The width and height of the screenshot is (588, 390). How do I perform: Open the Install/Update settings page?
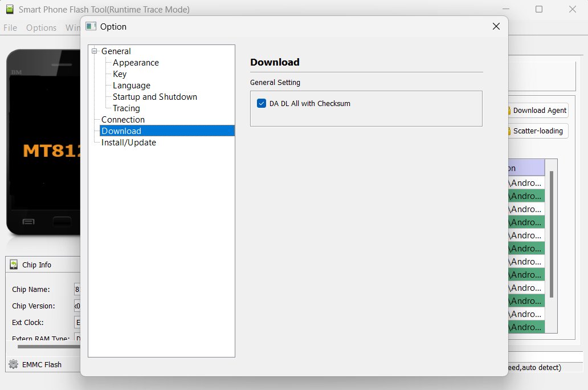coord(128,143)
